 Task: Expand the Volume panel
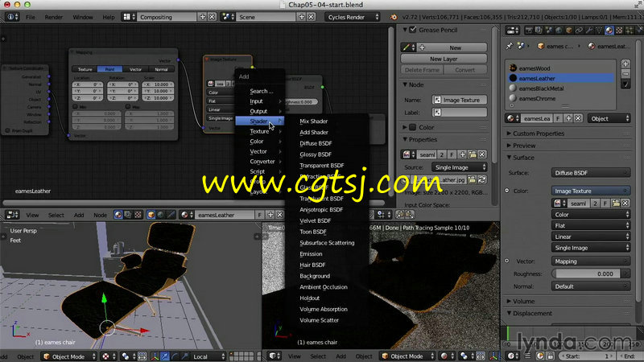523,301
